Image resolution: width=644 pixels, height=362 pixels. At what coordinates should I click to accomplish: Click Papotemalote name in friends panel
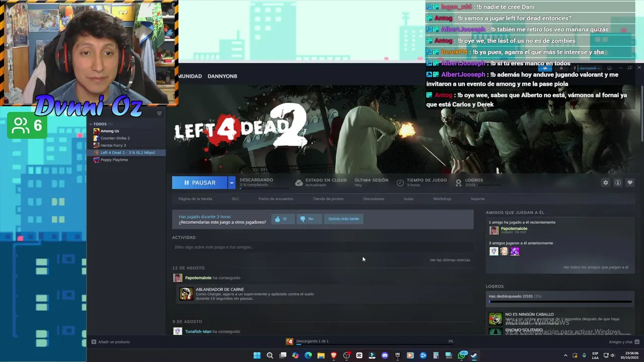click(514, 228)
